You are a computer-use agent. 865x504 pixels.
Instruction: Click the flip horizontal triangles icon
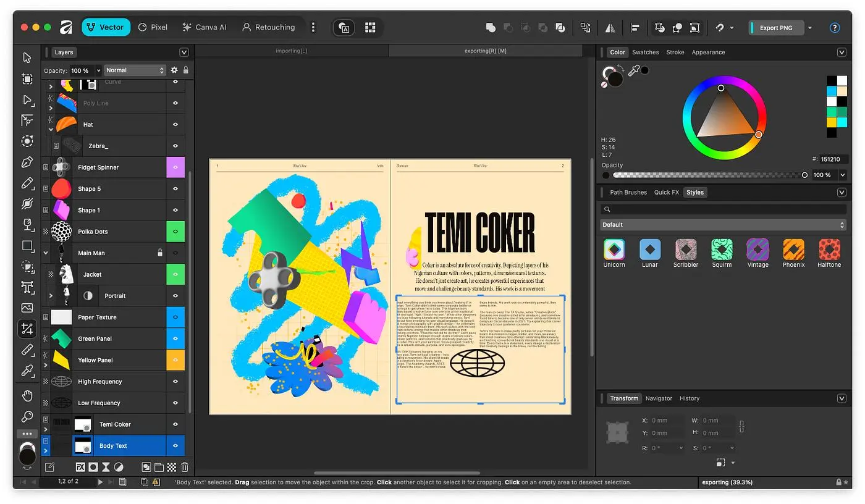point(610,27)
